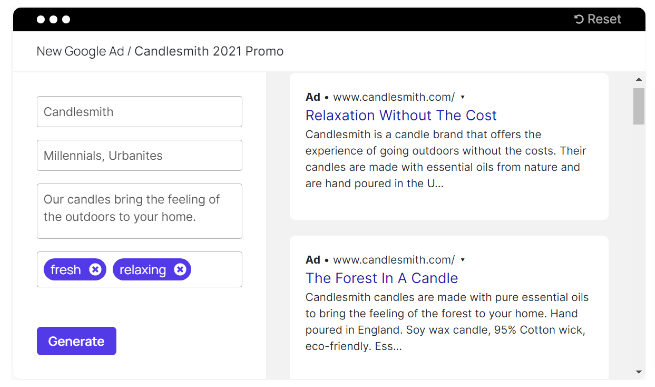Screen dimensions: 655x387
Task: Click the first window dot in title bar
Action: [41, 19]
